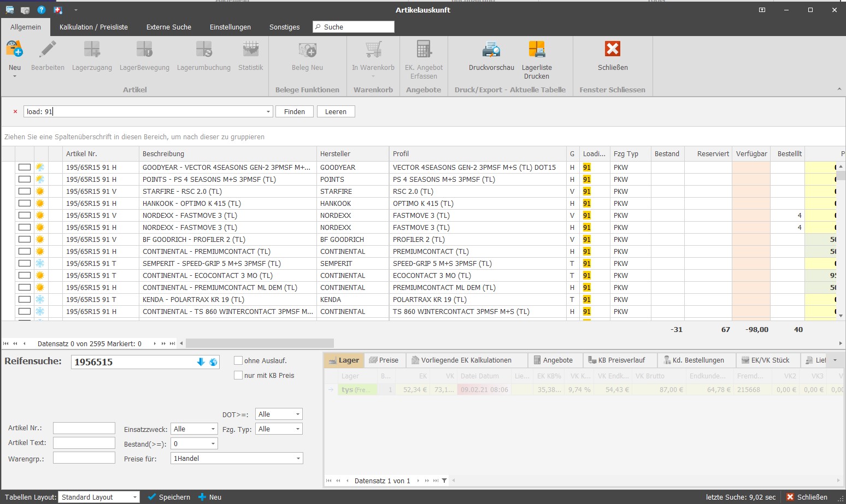Click the Finden button
This screenshot has width=846, height=504.
pyautogui.click(x=295, y=111)
